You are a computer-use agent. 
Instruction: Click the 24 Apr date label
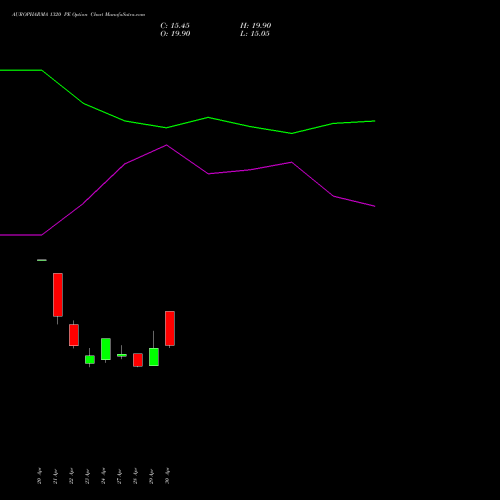tap(103, 476)
